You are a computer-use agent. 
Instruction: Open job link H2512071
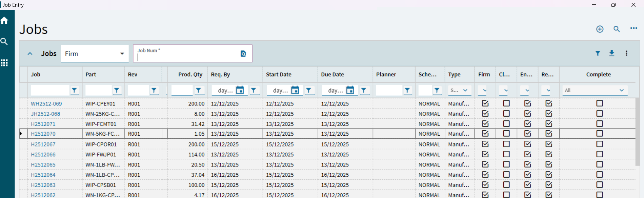(43, 124)
